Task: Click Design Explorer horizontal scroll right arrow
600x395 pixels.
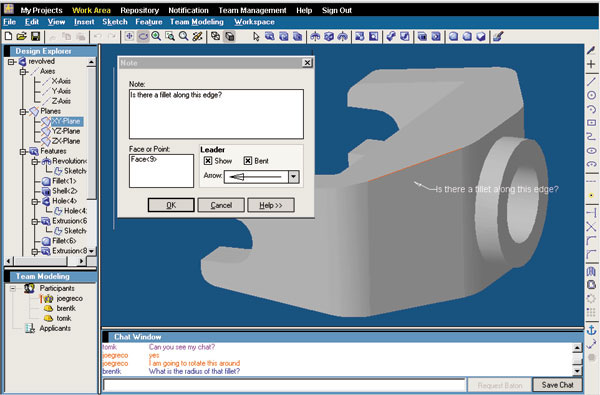Action: click(x=81, y=261)
